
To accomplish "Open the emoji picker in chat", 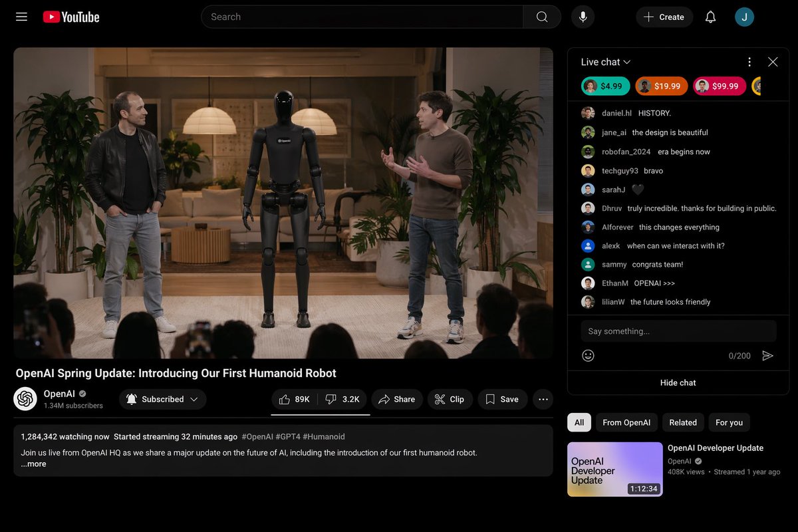I will (x=588, y=355).
